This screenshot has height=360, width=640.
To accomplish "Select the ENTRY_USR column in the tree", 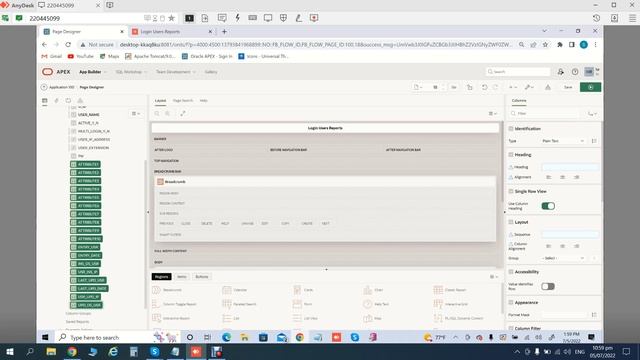I will coord(85,247).
